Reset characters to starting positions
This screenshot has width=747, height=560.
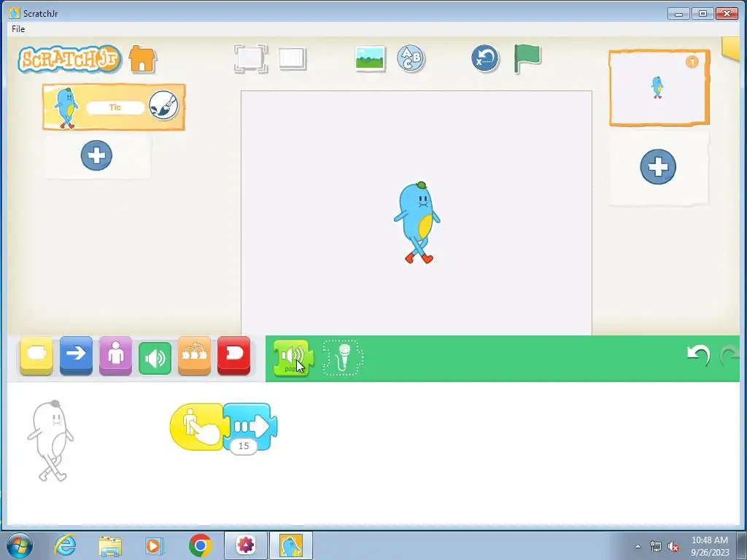pos(485,58)
